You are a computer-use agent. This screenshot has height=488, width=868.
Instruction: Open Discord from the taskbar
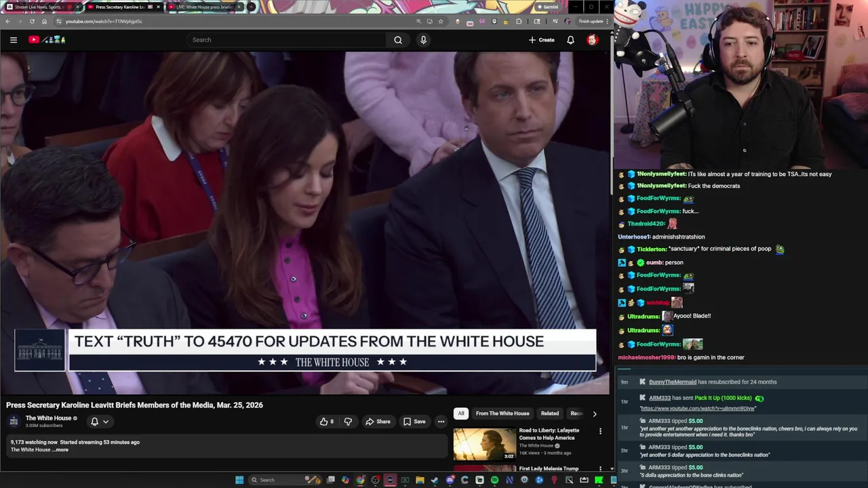(450, 480)
